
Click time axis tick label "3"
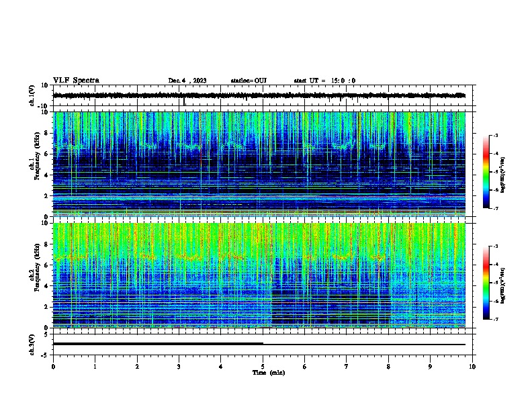(x=179, y=367)
